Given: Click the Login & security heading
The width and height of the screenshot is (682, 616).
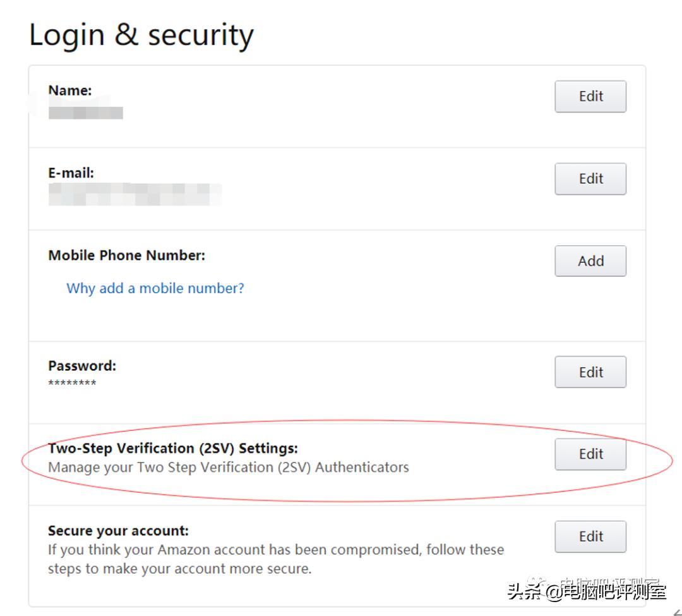Looking at the screenshot, I should click(x=141, y=35).
